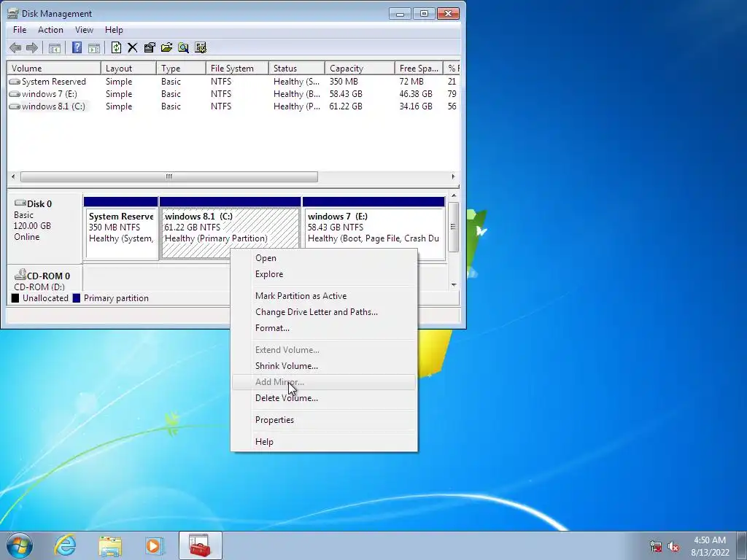Click the horizontal scrollbar thumb in volume list
The image size is (747, 560).
click(x=169, y=176)
